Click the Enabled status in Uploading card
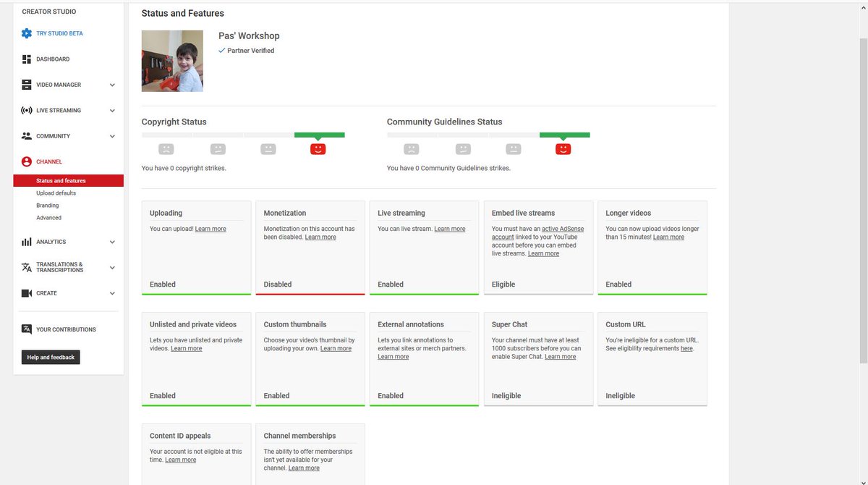The width and height of the screenshot is (868, 485). point(163,284)
